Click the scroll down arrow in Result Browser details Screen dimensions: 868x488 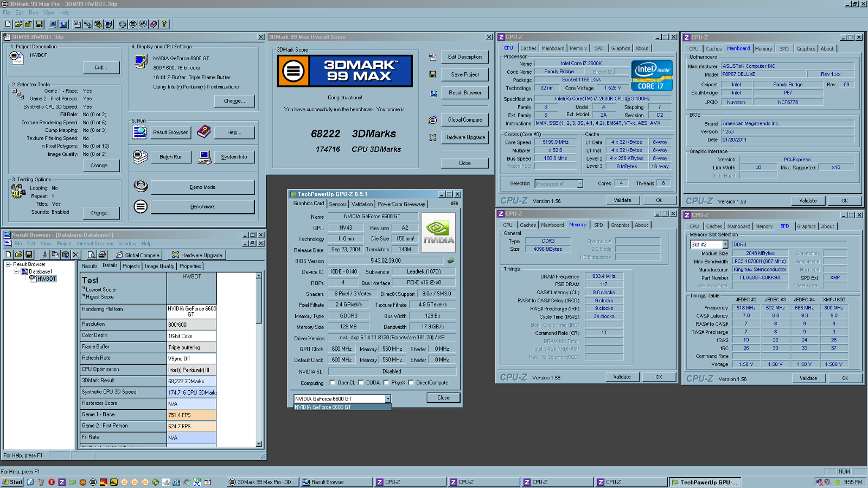(x=259, y=443)
